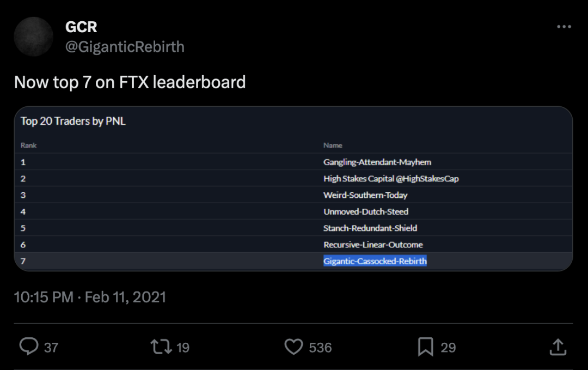The width and height of the screenshot is (588, 370).
Task: Click the highlighted Gigantic-Cassocked-Rebirth row
Action: (375, 261)
